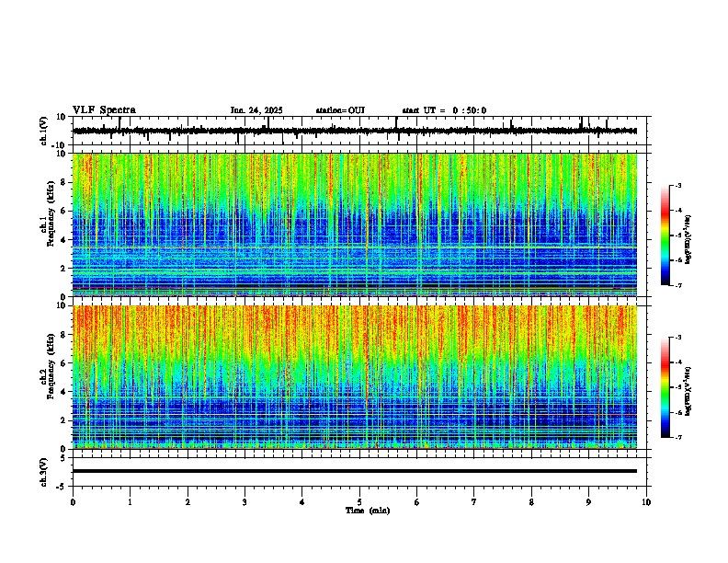728x563 pixels.
Task: Click time axis tick label '3'
Action: pyautogui.click(x=245, y=502)
